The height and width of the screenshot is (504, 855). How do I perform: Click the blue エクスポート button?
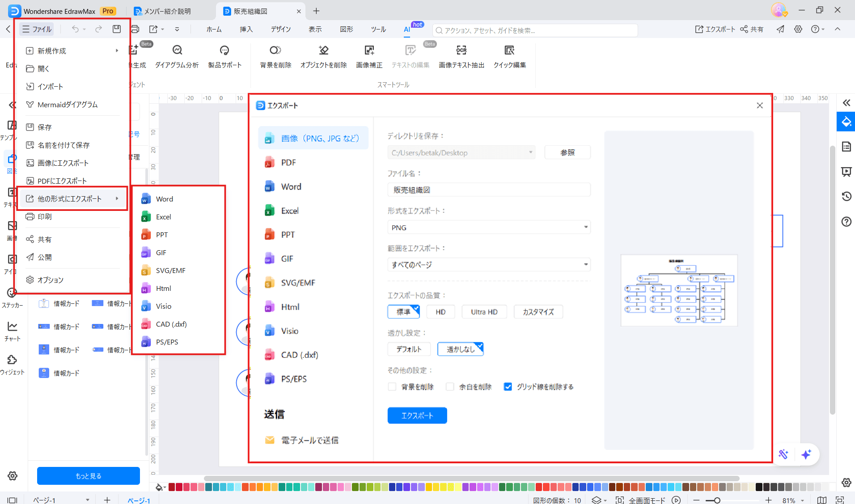[x=417, y=415]
